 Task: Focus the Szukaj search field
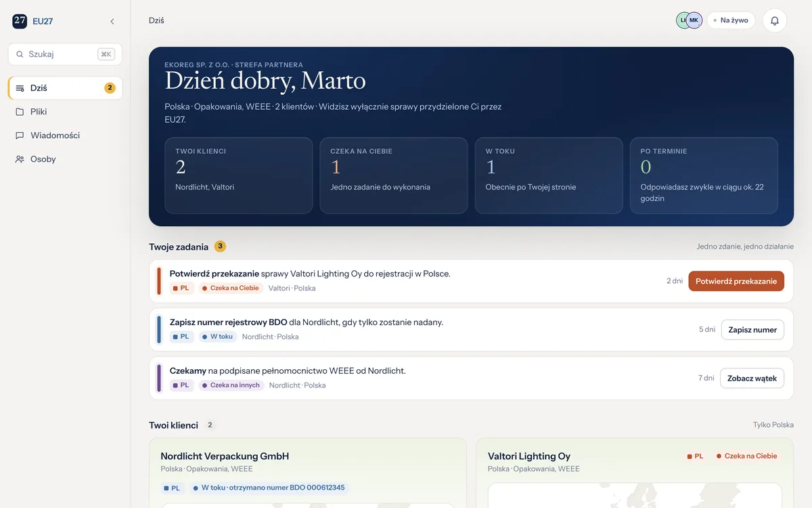65,54
